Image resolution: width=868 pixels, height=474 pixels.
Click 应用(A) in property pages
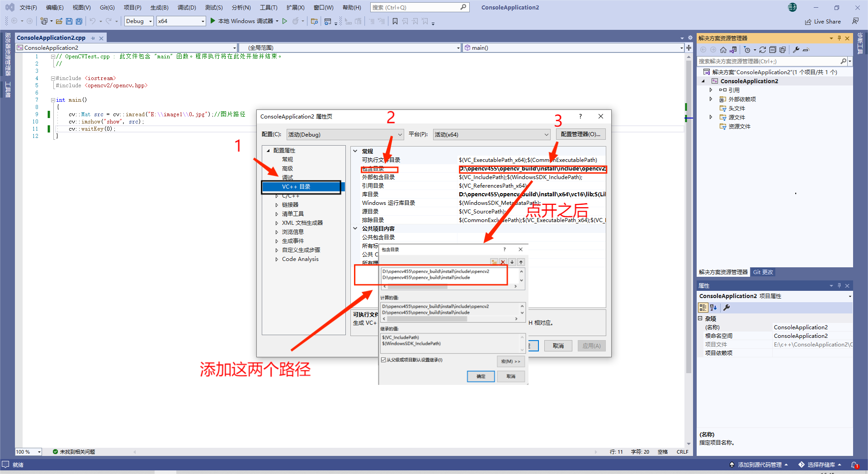point(591,346)
